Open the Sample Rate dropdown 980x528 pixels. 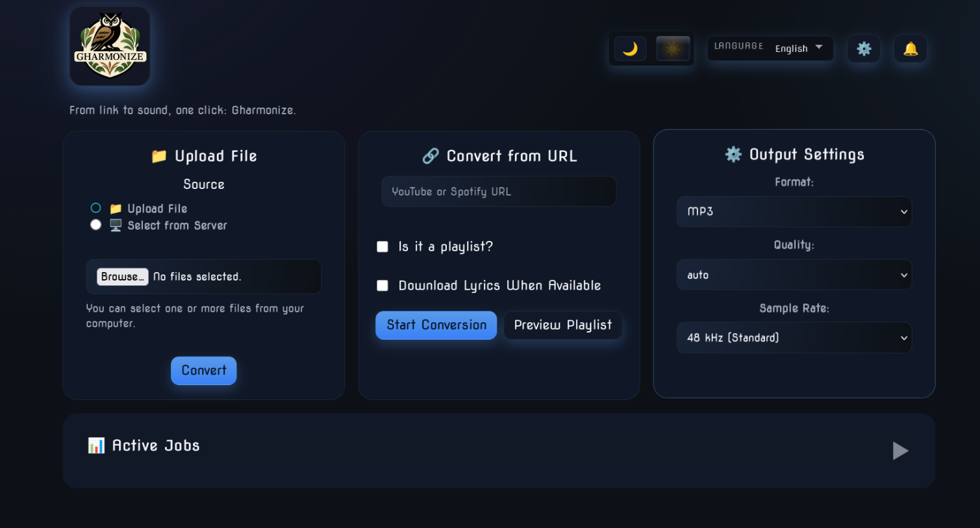794,338
